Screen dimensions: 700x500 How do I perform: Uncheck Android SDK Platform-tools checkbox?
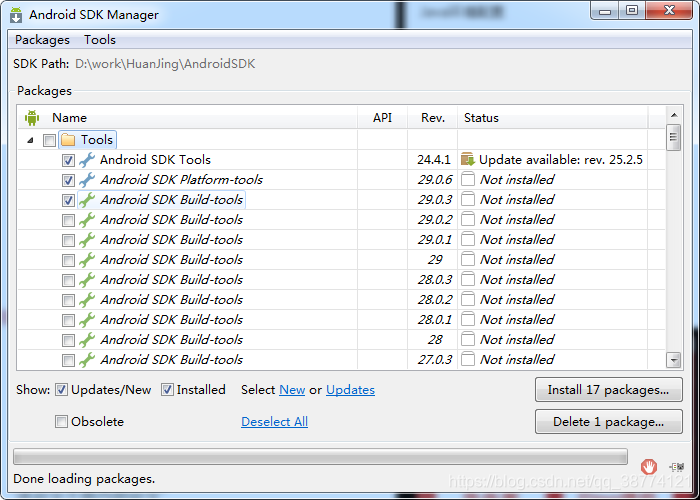point(68,180)
